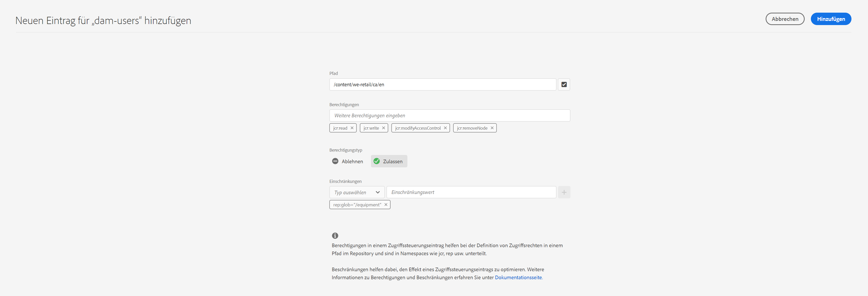
Task: Open path browser checkmark icon
Action: coord(564,84)
